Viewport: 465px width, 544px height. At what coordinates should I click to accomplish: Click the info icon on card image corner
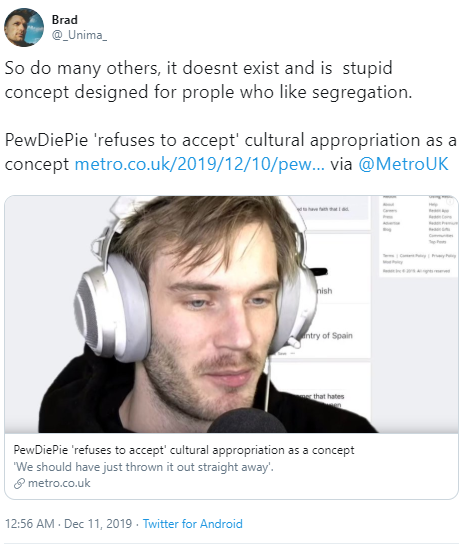450,201
